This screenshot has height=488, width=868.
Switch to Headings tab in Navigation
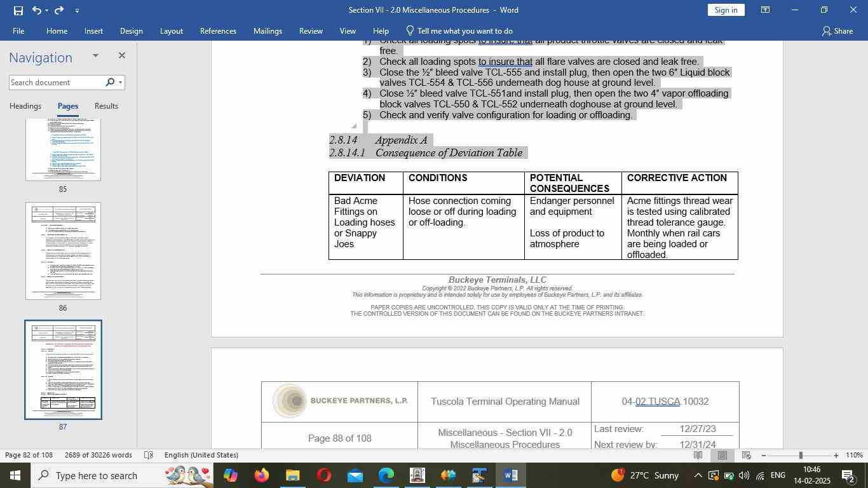tap(25, 106)
